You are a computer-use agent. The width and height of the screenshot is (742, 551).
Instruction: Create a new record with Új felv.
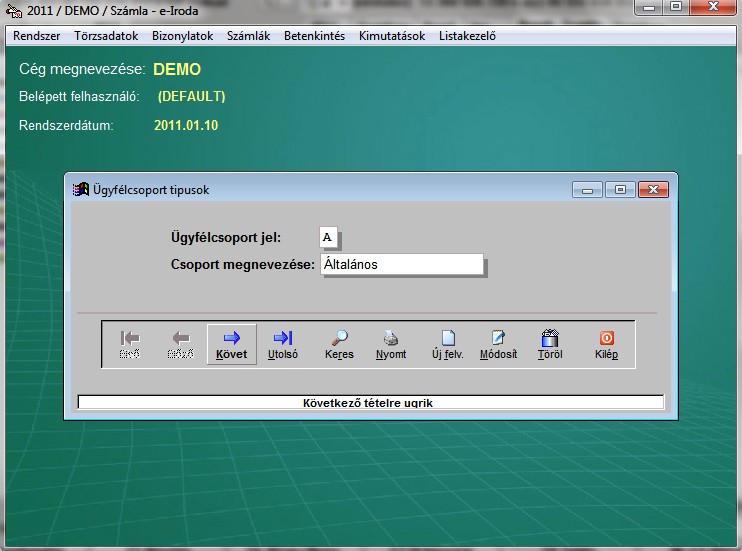pos(447,344)
